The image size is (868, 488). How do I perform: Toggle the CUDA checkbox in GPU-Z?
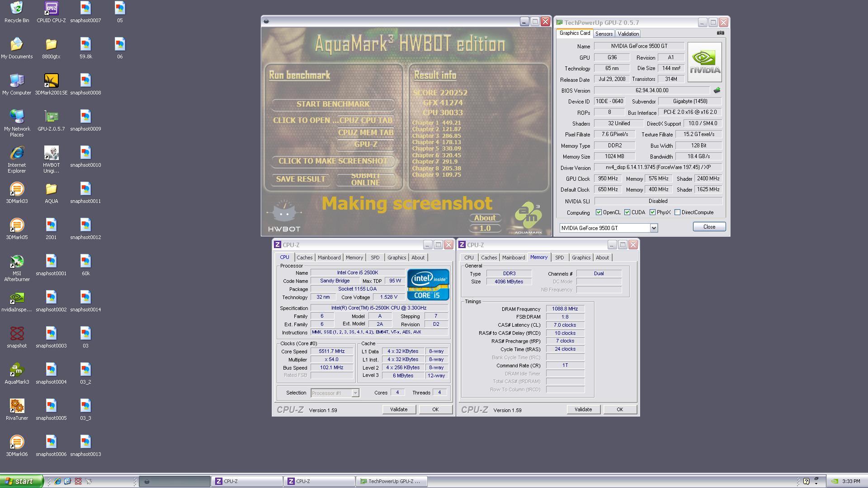tap(627, 212)
